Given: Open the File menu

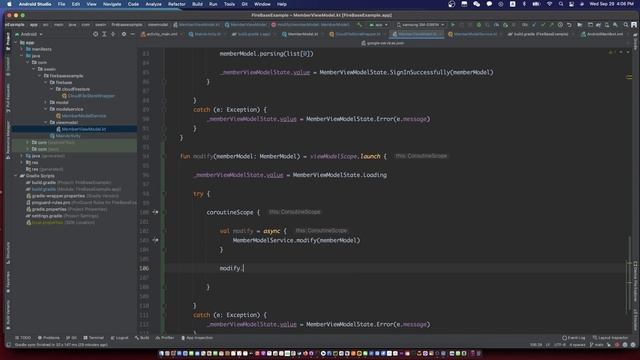Looking at the screenshot, I should point(61,4).
